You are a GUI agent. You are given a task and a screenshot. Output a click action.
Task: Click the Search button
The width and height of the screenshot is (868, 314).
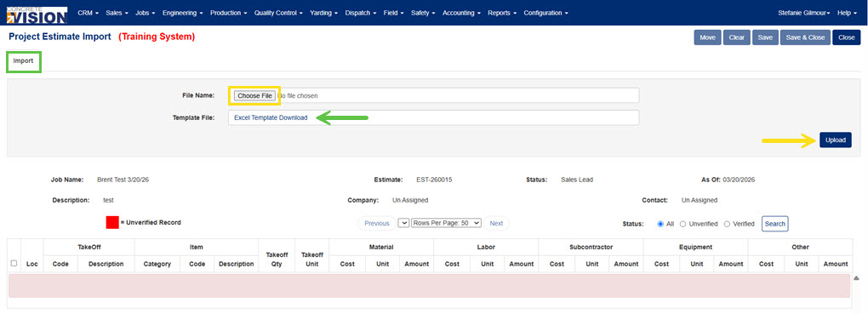coord(775,224)
